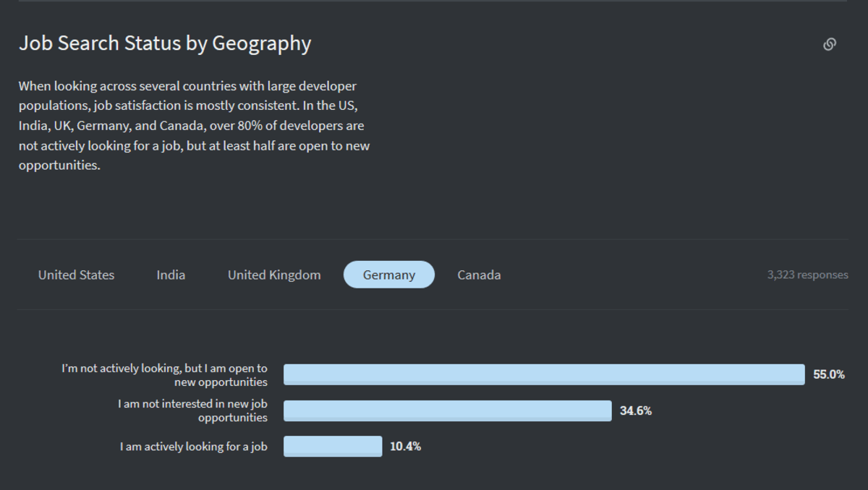
Task: Click the "3,323 responses" count text
Action: pos(807,275)
